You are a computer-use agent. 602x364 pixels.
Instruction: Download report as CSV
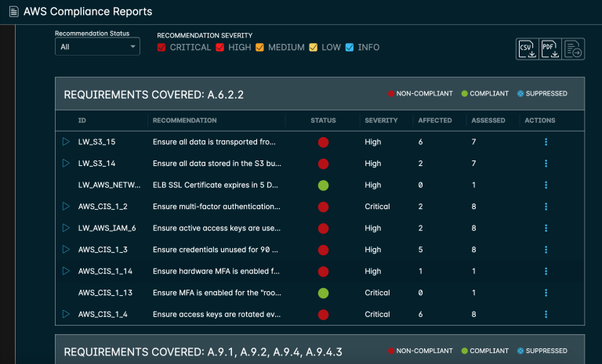point(527,49)
